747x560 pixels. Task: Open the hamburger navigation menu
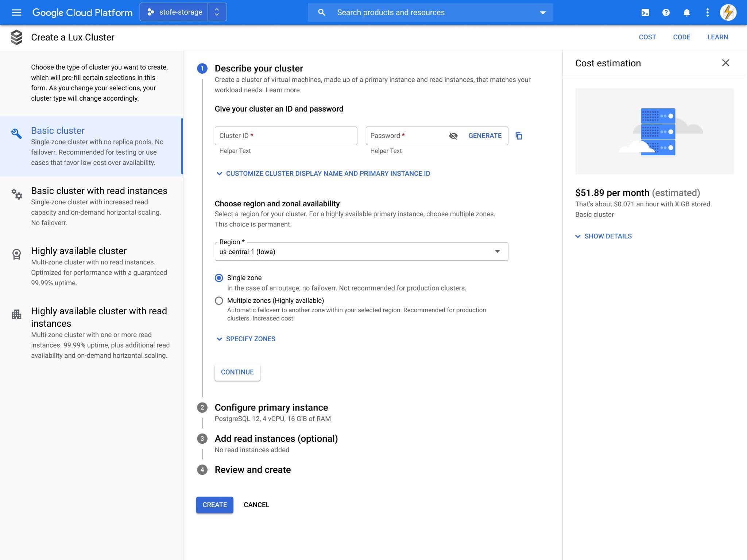point(16,12)
